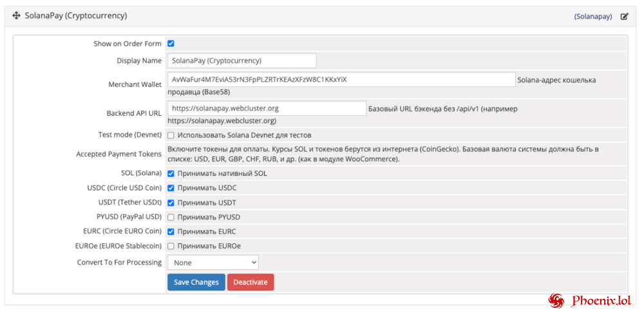The image size is (644, 311).
Task: Toggle the EURC accept checkbox
Action: click(x=171, y=232)
